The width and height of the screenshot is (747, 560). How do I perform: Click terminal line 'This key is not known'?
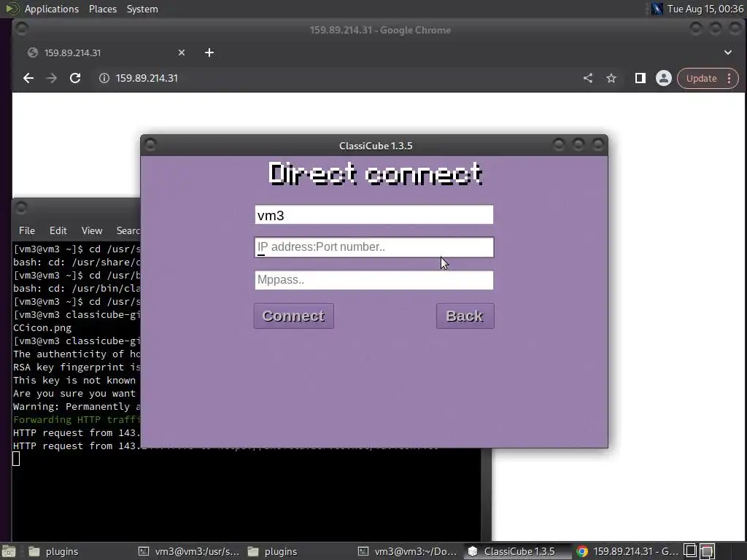click(x=74, y=380)
